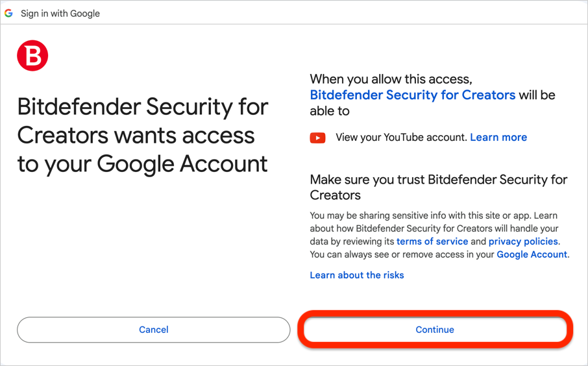588x366 pixels.
Task: Click the Google G logo icon
Action: [x=8, y=14]
